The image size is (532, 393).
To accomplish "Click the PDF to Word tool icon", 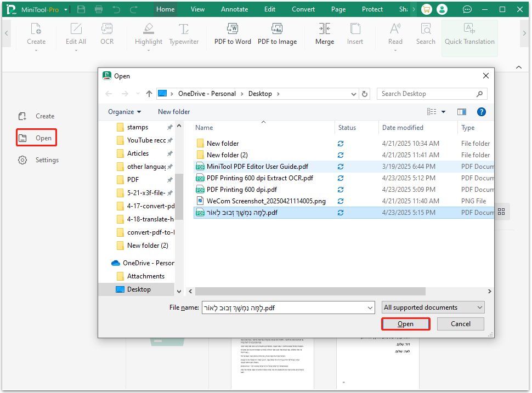I will pos(233,29).
